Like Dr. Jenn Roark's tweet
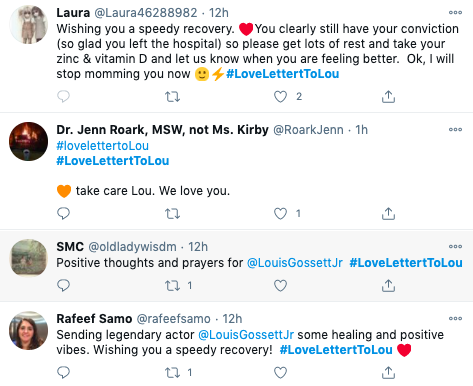 pyautogui.click(x=280, y=213)
